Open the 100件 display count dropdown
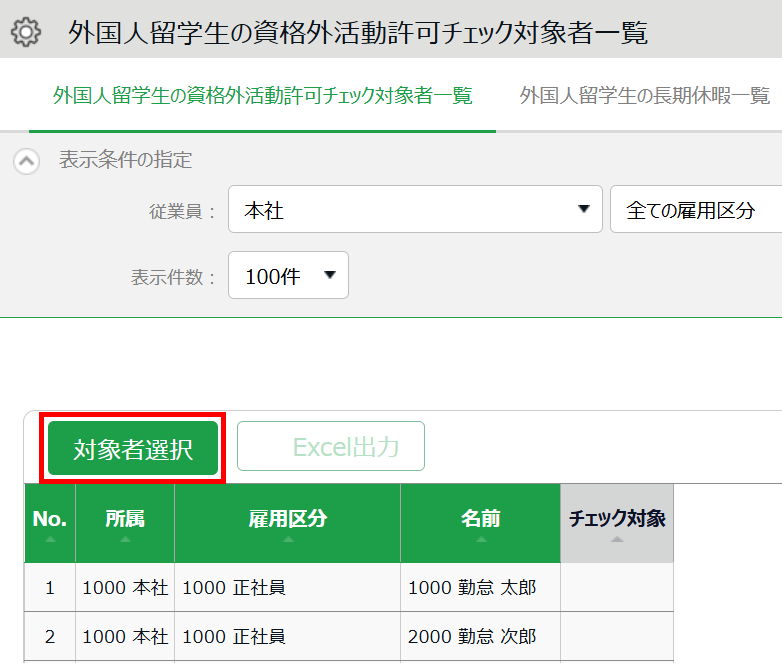 click(x=288, y=275)
